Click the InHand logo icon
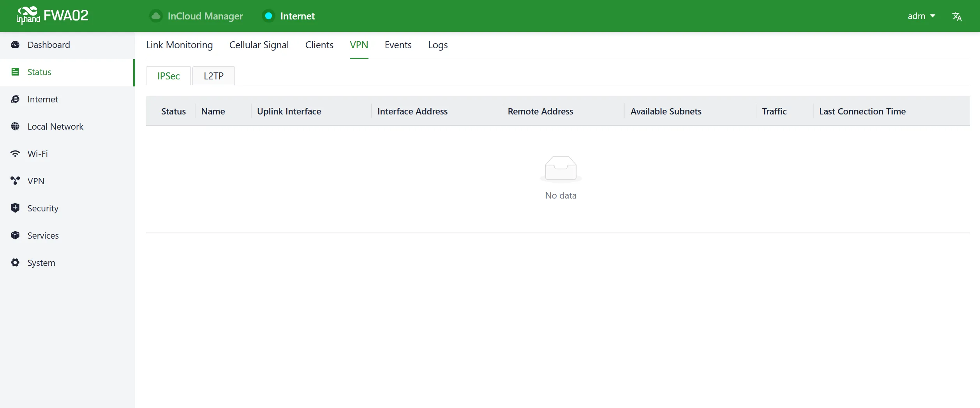This screenshot has height=408, width=980. click(28, 16)
